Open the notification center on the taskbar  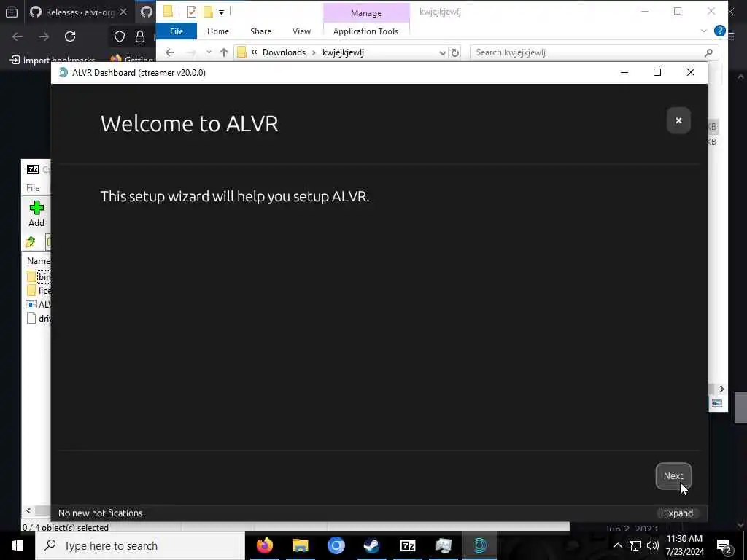tap(724, 545)
